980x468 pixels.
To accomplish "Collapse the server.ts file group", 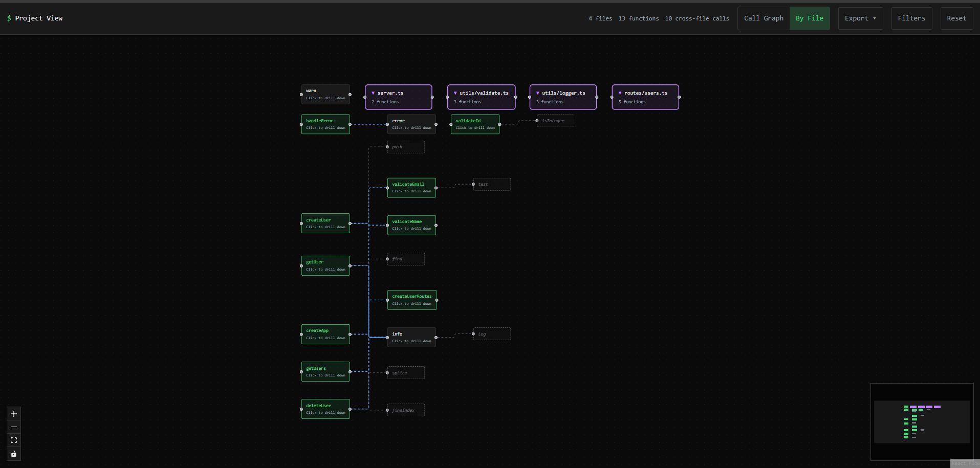I will pos(373,93).
